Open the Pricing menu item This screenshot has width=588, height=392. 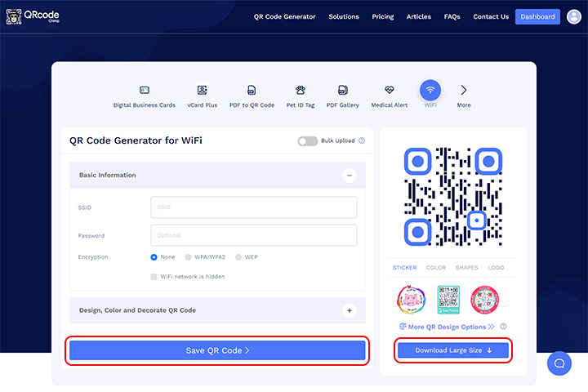382,16
